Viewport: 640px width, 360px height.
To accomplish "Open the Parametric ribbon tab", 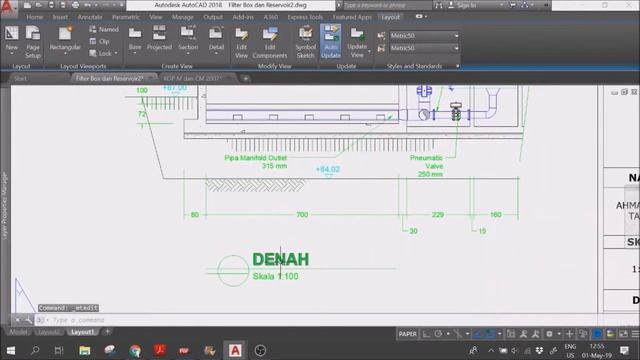I will coord(126,17).
